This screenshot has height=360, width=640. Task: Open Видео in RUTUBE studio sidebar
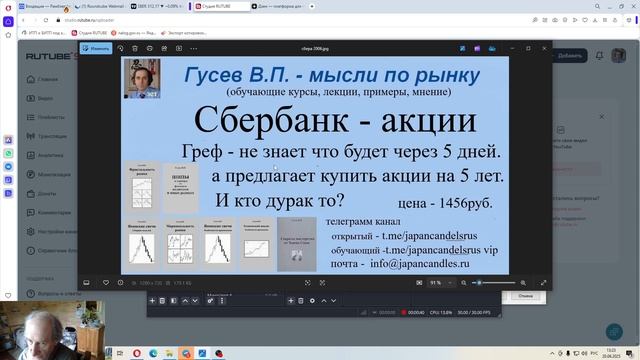pos(40,98)
